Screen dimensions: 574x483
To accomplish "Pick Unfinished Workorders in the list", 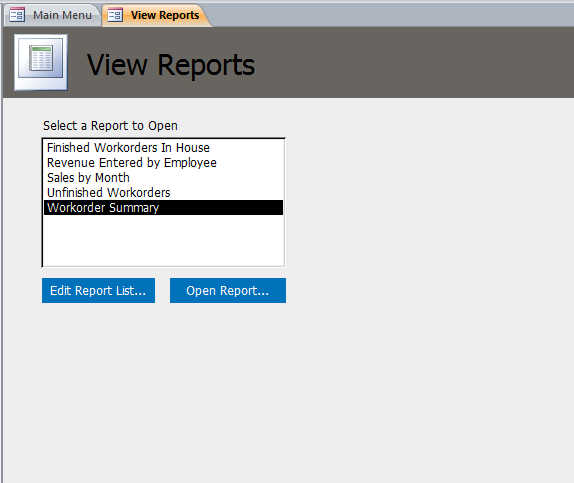I will coord(163,193).
